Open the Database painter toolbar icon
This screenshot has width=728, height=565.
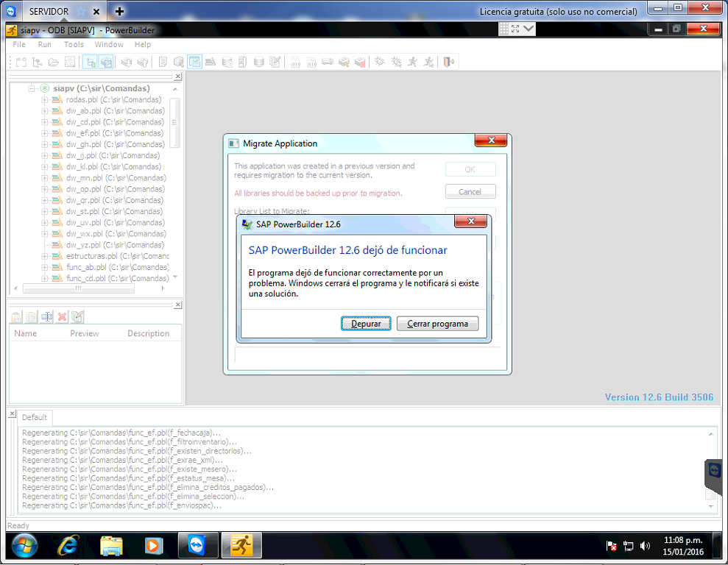point(259,62)
